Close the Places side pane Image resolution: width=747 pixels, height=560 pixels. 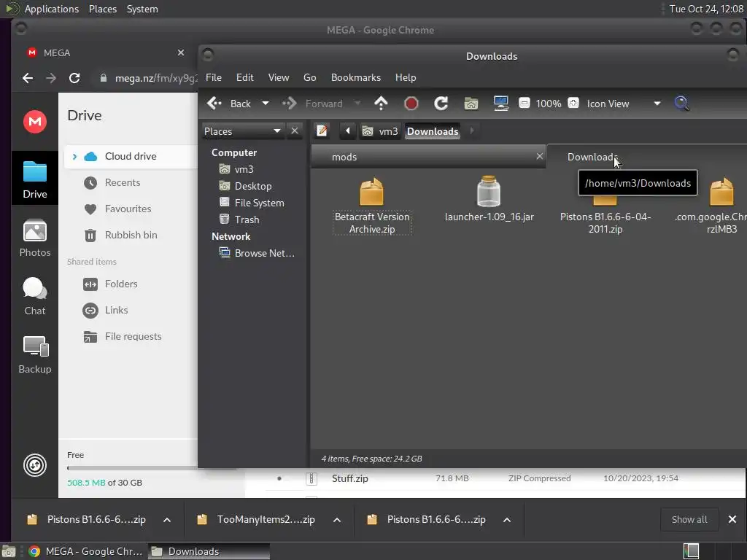pyautogui.click(x=295, y=131)
